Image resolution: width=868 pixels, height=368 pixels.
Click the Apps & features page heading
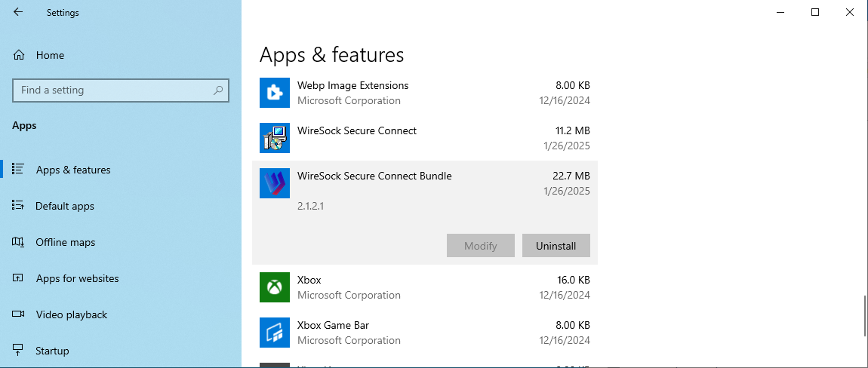click(x=331, y=55)
